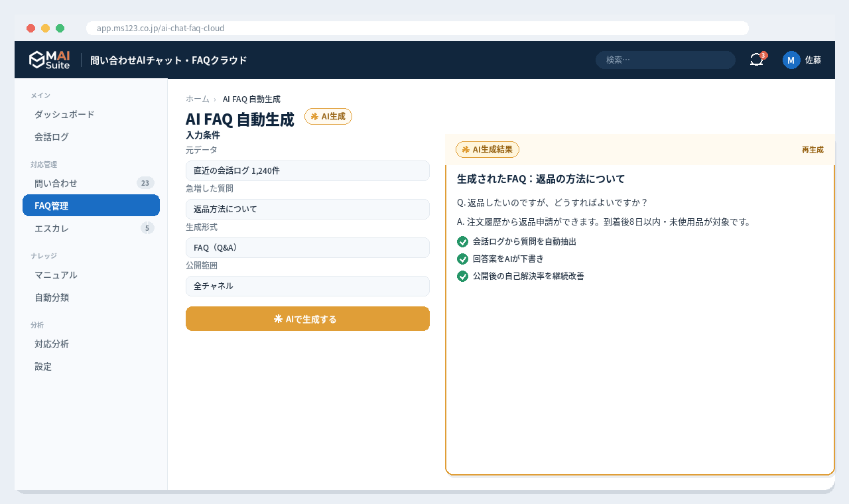Click the 5 badge on エスカレ
849x504 pixels.
pos(147,228)
